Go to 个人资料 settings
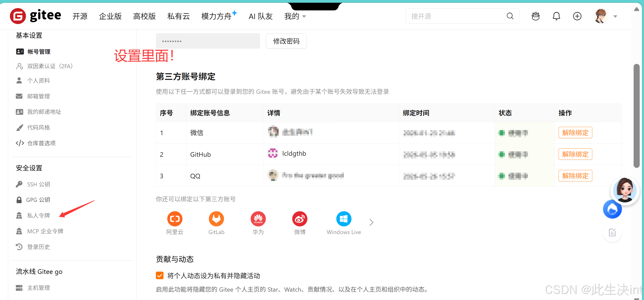644x300 pixels. (33, 80)
